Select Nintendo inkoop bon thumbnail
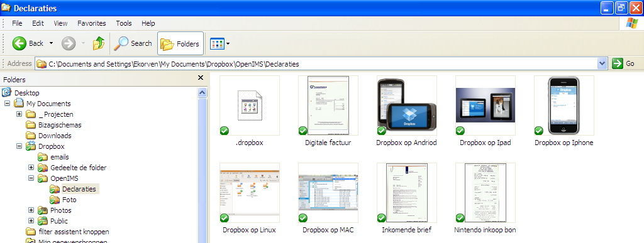Screen dimensions: 644x243 point(485,193)
